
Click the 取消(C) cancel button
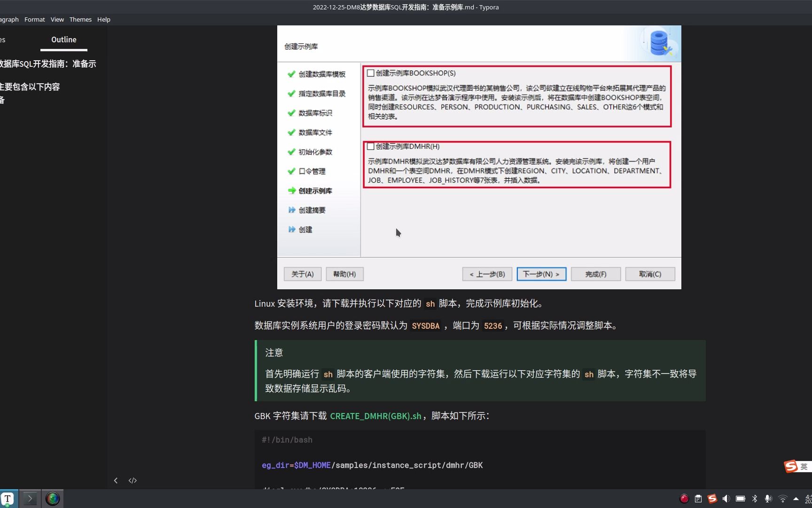pyautogui.click(x=650, y=274)
